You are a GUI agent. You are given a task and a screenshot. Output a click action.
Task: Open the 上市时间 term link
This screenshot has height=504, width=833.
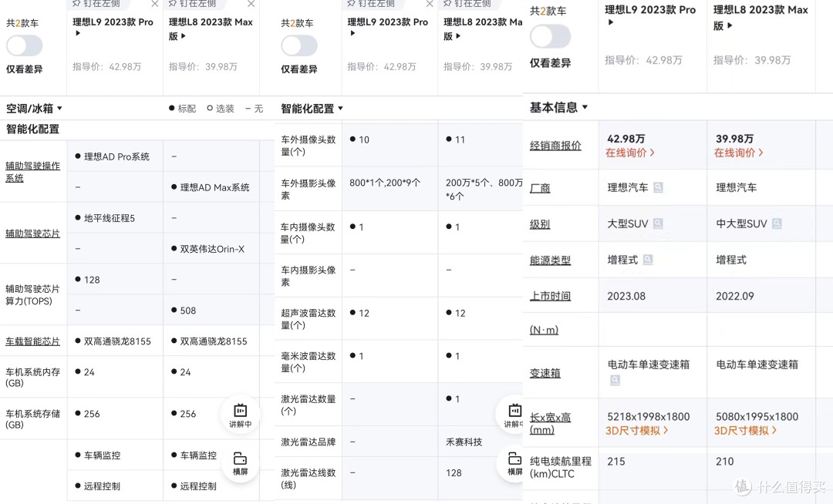click(x=551, y=296)
